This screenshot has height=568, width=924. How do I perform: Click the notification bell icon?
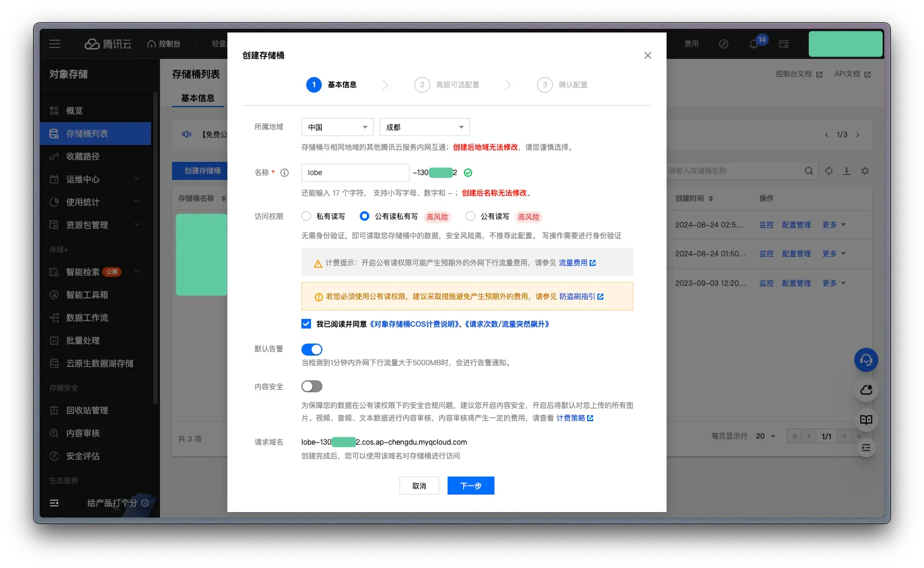(754, 44)
